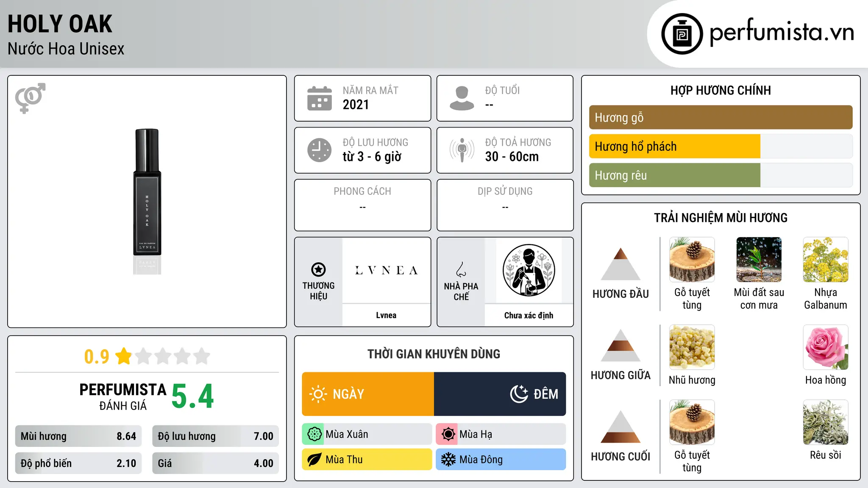Click the snowflake icon beside Mùa Đông
This screenshot has height=488, width=868.
pyautogui.click(x=448, y=460)
